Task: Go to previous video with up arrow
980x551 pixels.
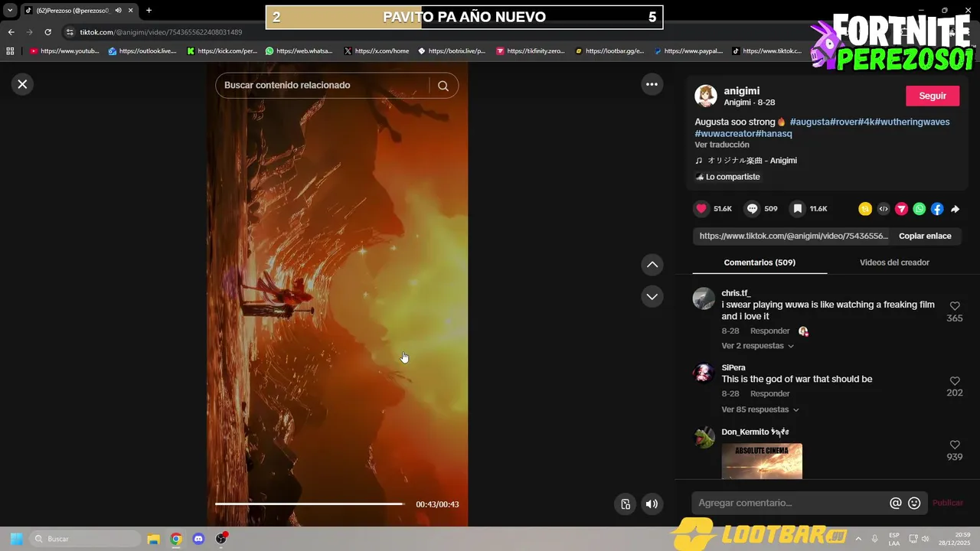Action: 652,264
